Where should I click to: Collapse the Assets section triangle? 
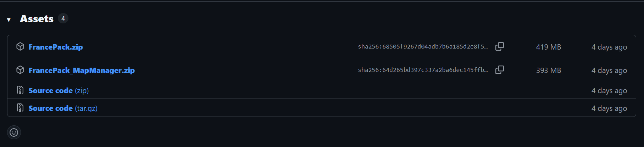[9, 19]
